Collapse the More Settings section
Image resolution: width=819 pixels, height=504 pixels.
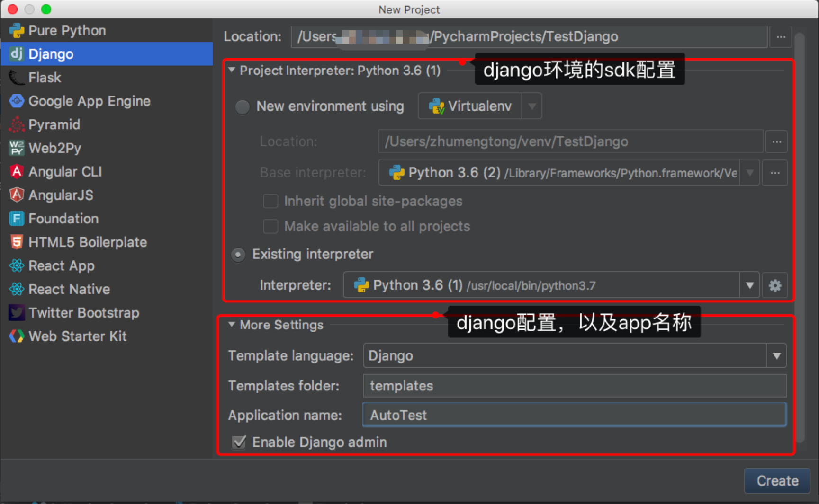click(232, 325)
